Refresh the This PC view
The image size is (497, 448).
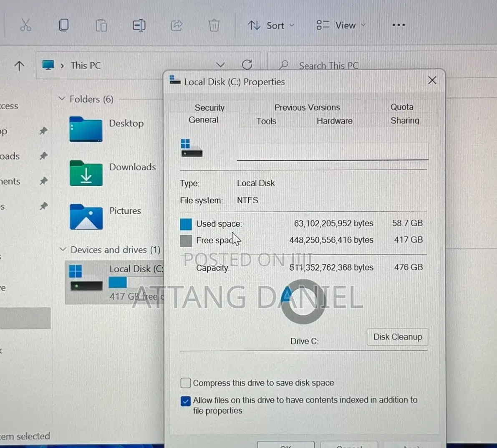247,65
